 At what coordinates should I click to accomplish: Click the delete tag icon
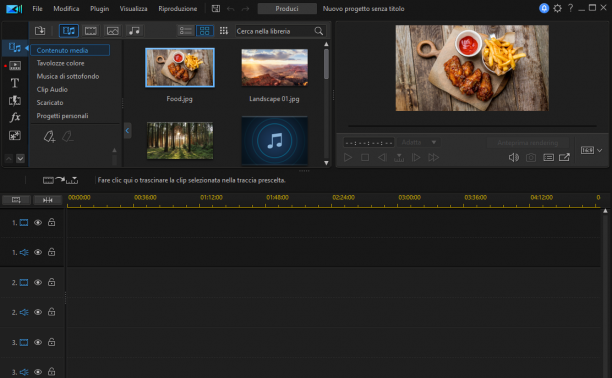click(x=68, y=136)
